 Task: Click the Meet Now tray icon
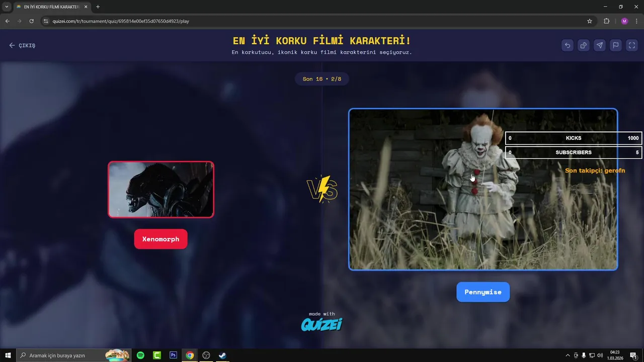click(576, 355)
